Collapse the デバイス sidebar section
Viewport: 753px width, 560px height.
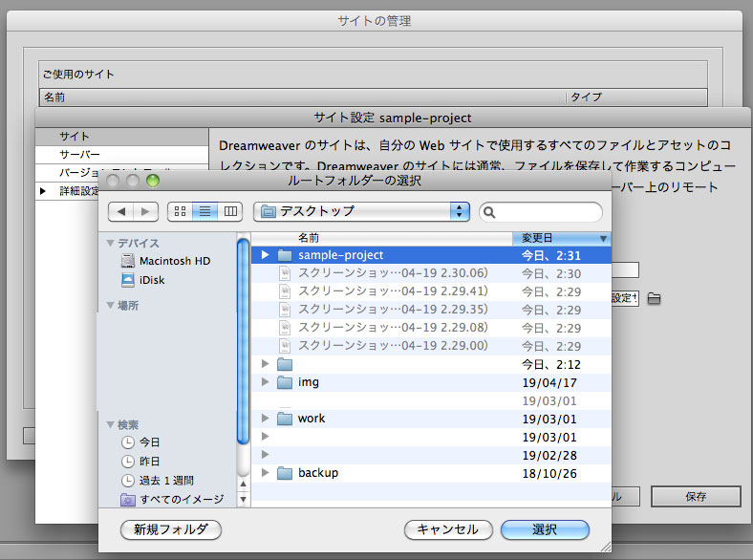point(111,243)
